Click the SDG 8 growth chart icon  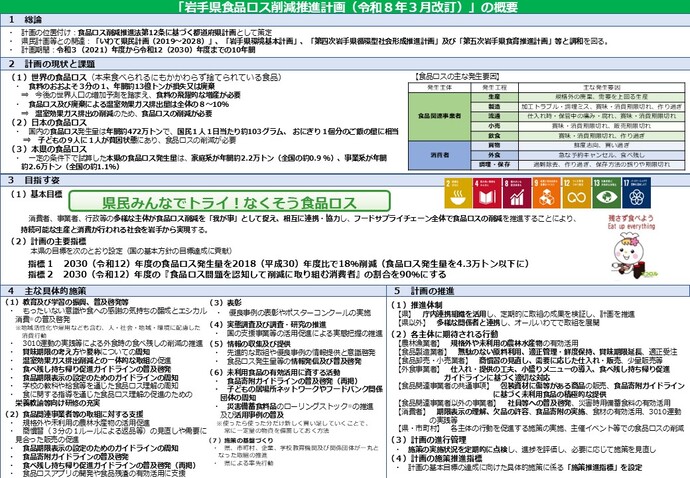tap(517, 193)
